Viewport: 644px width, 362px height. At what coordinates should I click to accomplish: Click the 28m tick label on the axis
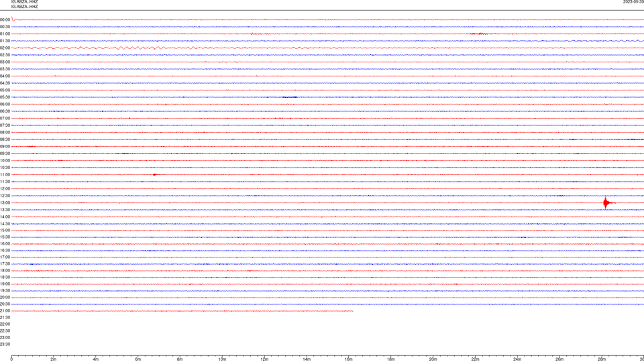[602, 359]
